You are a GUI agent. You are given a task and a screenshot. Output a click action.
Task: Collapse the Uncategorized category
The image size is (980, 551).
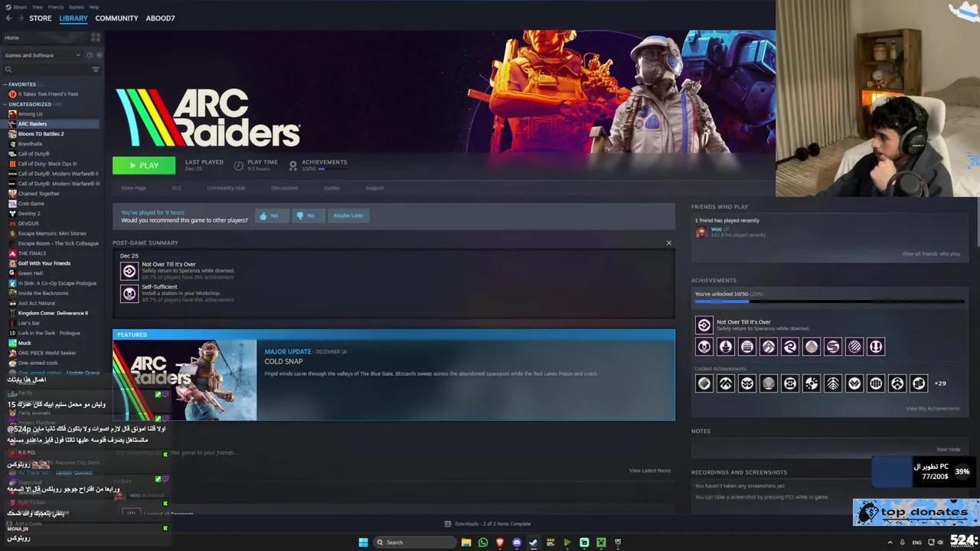[x=5, y=104]
